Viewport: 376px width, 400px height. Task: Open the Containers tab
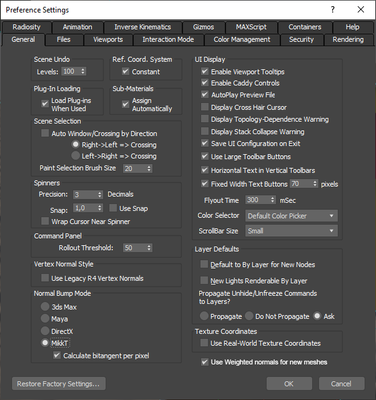pyautogui.click(x=305, y=27)
